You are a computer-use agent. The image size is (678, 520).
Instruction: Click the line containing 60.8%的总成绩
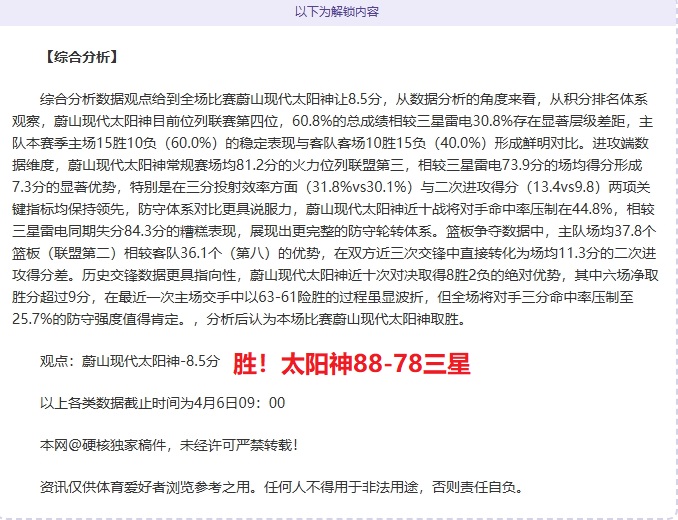(x=332, y=121)
